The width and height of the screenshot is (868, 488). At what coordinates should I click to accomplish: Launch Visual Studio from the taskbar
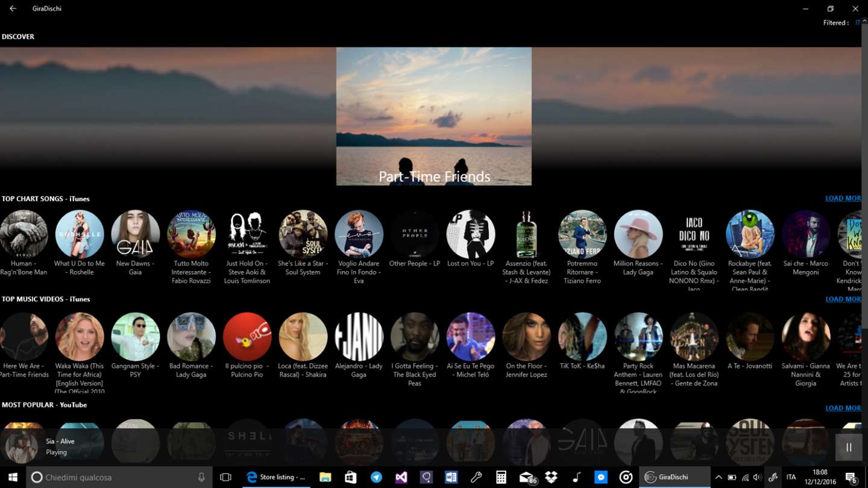401,477
